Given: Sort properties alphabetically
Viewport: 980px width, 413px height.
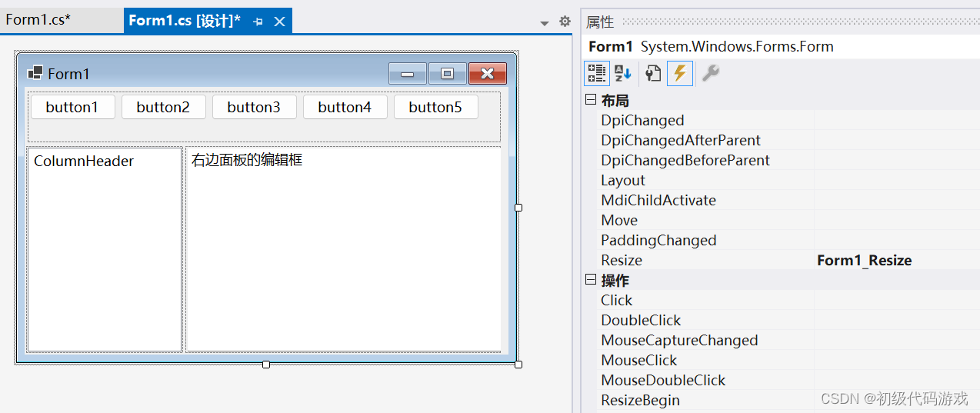Looking at the screenshot, I should click(x=623, y=73).
